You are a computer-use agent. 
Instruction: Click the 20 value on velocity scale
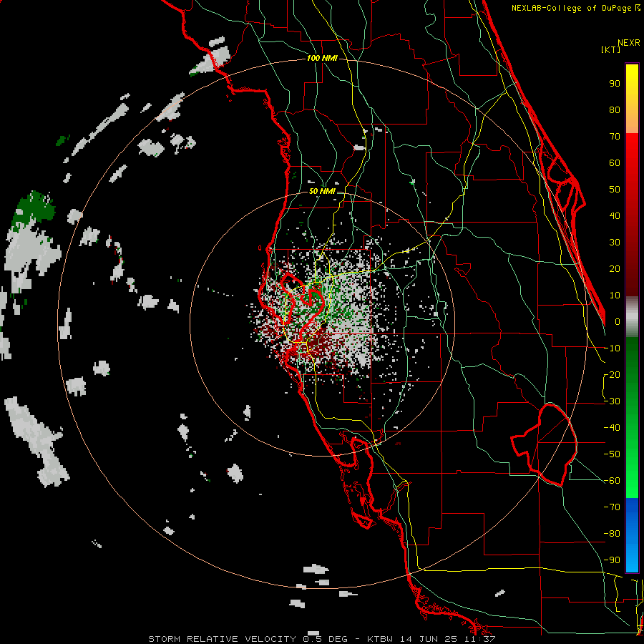615,268
